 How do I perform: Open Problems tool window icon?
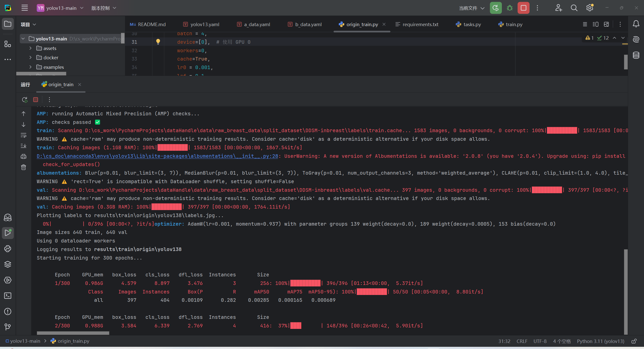click(x=8, y=311)
